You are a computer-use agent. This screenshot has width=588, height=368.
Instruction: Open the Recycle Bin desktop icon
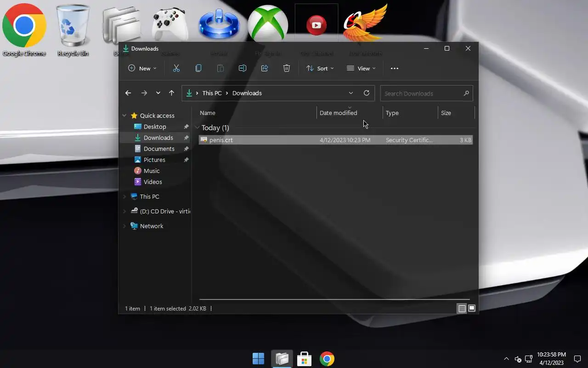click(73, 30)
